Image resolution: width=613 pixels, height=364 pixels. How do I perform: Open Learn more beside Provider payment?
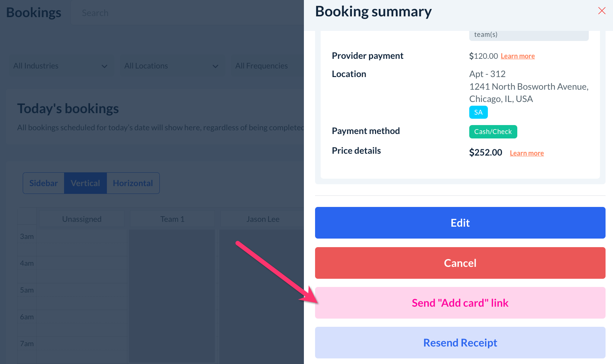pyautogui.click(x=518, y=56)
